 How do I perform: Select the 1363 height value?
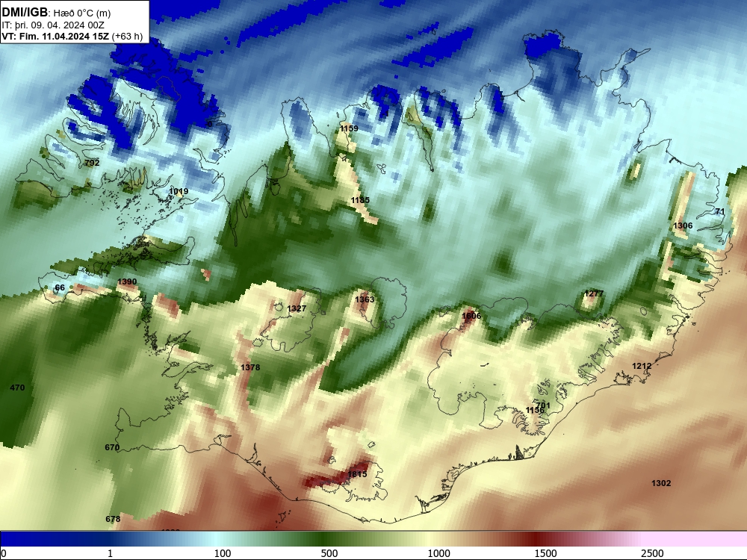pyautogui.click(x=365, y=299)
